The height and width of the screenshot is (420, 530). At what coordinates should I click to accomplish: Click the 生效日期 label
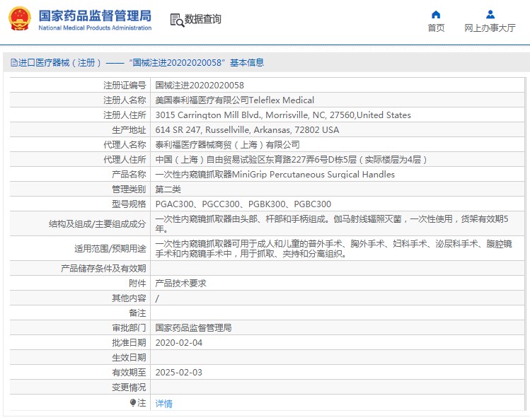[129, 358]
